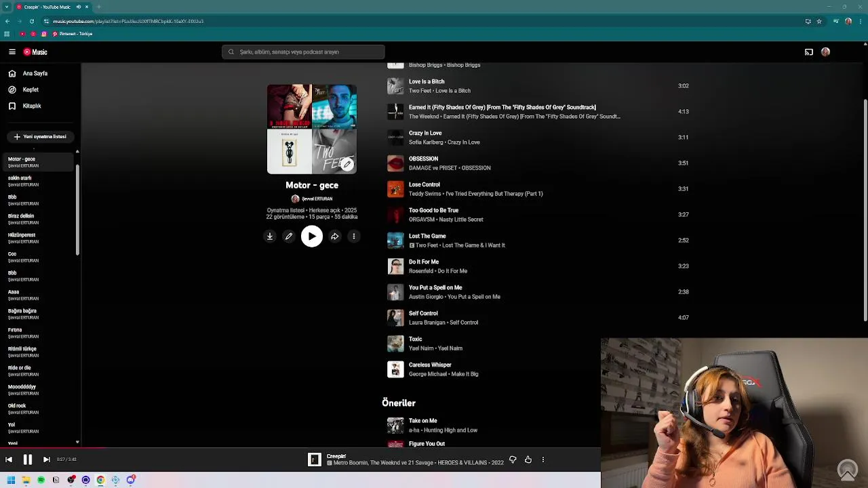Mute the Creepin' browser tab
This screenshot has height=488, width=868.
coord(79,7)
